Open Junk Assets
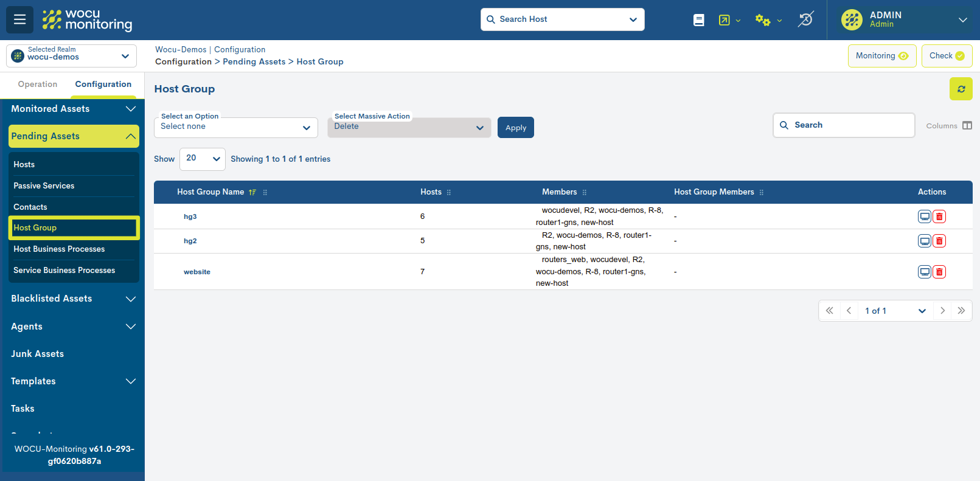 pos(38,354)
